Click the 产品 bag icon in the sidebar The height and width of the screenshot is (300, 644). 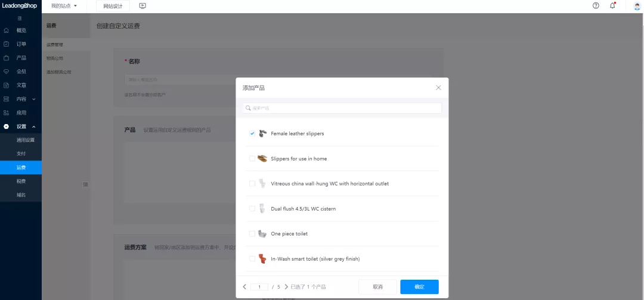(x=6, y=58)
